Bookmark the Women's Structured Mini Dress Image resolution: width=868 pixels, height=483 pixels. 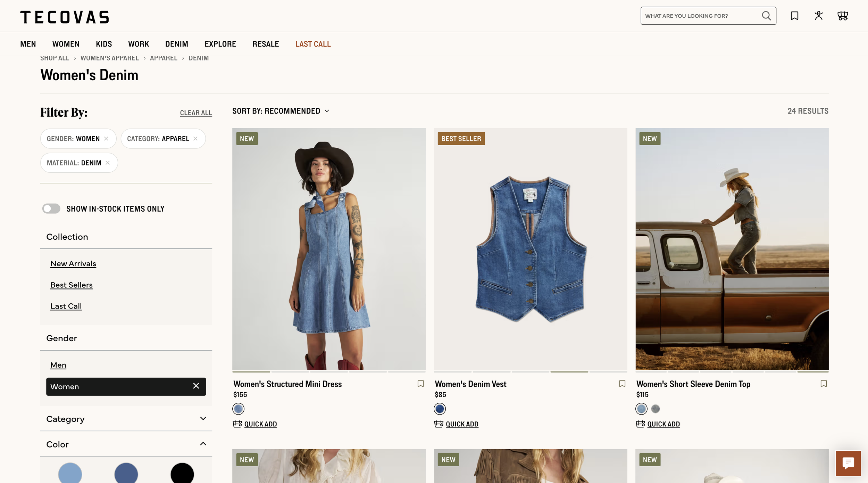pyautogui.click(x=420, y=384)
